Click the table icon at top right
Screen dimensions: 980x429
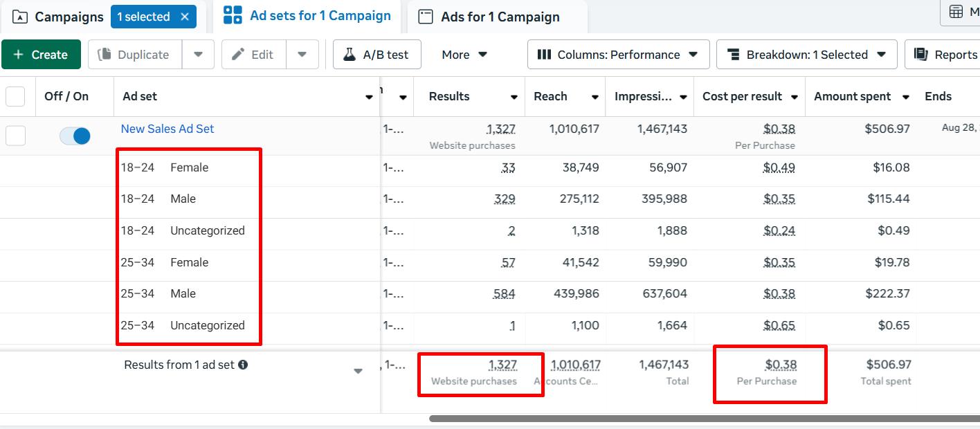click(956, 14)
